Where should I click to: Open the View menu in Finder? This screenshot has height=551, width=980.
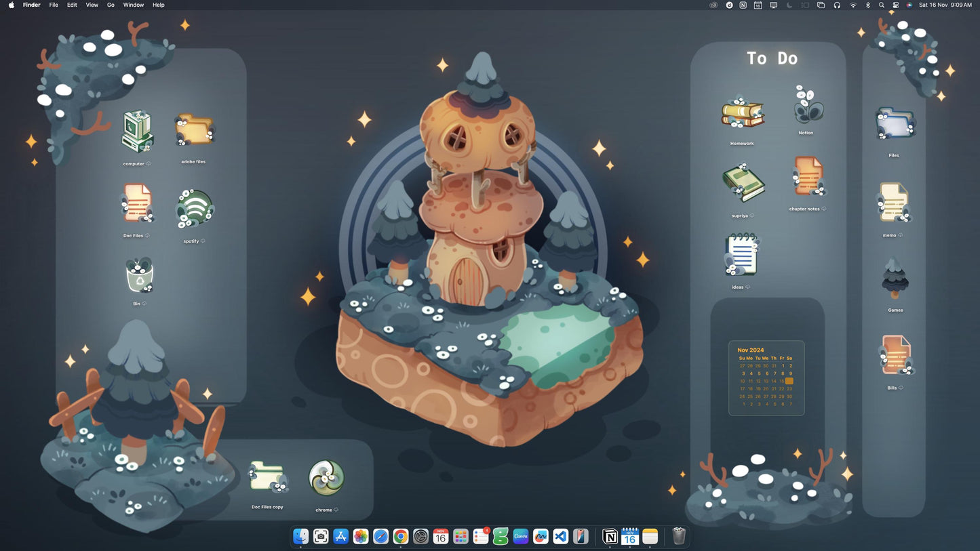coord(92,5)
